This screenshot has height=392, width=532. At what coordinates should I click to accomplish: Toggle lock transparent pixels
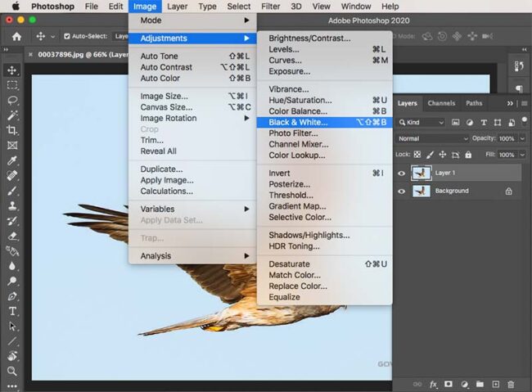pos(417,155)
